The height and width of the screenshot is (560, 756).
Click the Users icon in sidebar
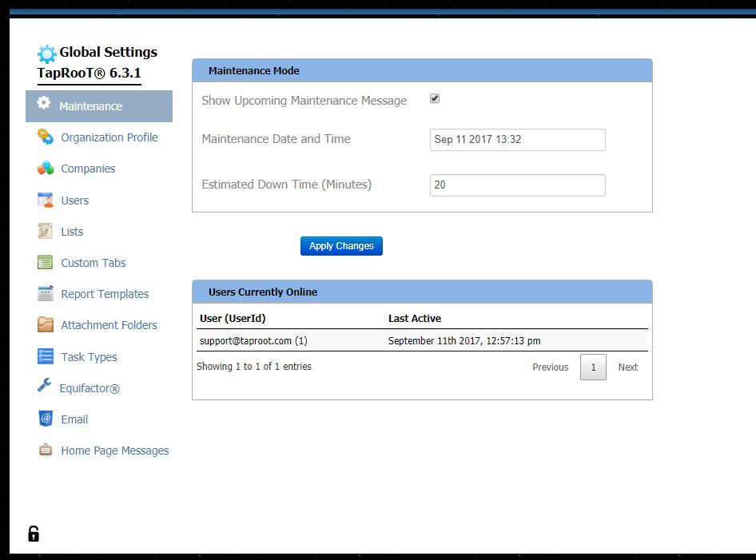coord(46,200)
